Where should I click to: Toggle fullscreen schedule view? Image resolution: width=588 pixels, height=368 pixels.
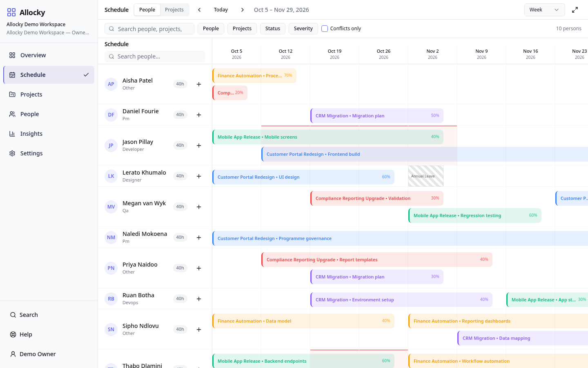coord(575,10)
